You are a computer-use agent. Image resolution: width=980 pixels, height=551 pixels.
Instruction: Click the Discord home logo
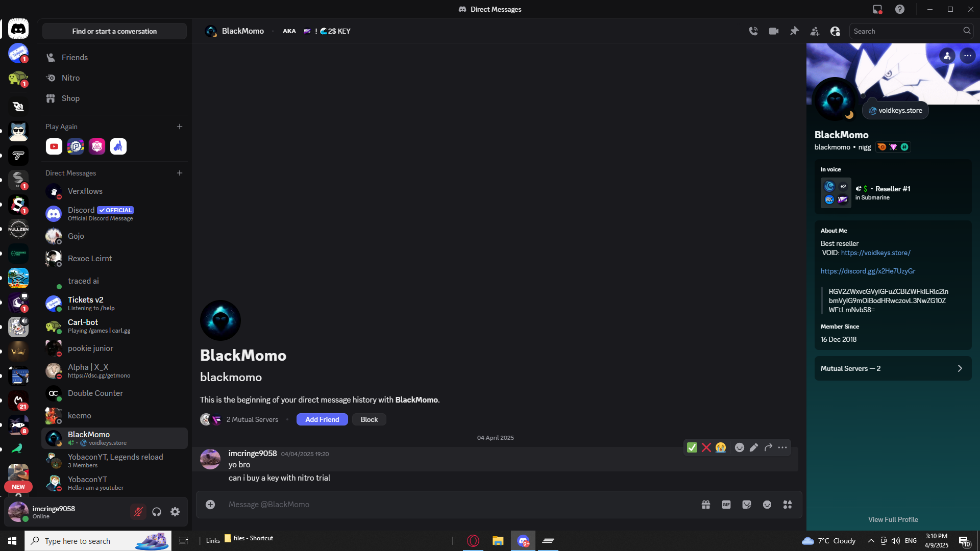(x=18, y=29)
